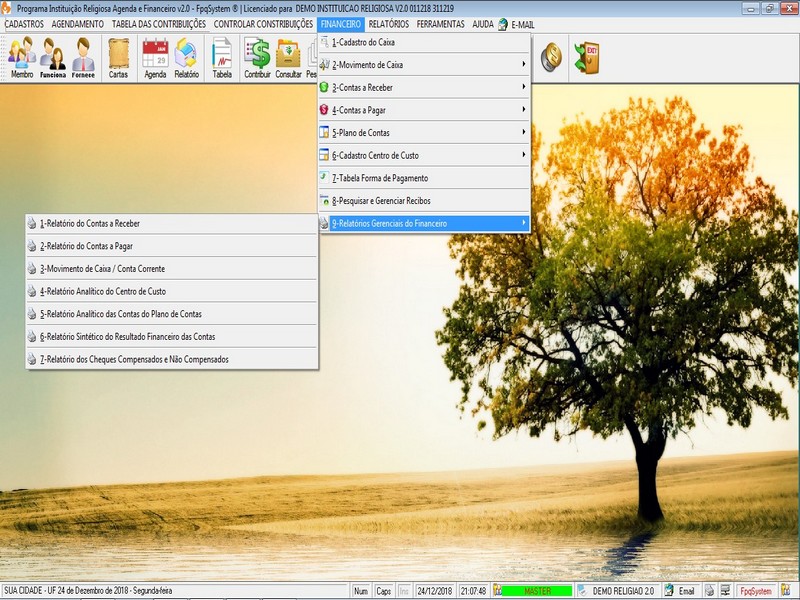Open the Contribuir dollar icon
Screen dimensions: 800x600
tap(257, 58)
